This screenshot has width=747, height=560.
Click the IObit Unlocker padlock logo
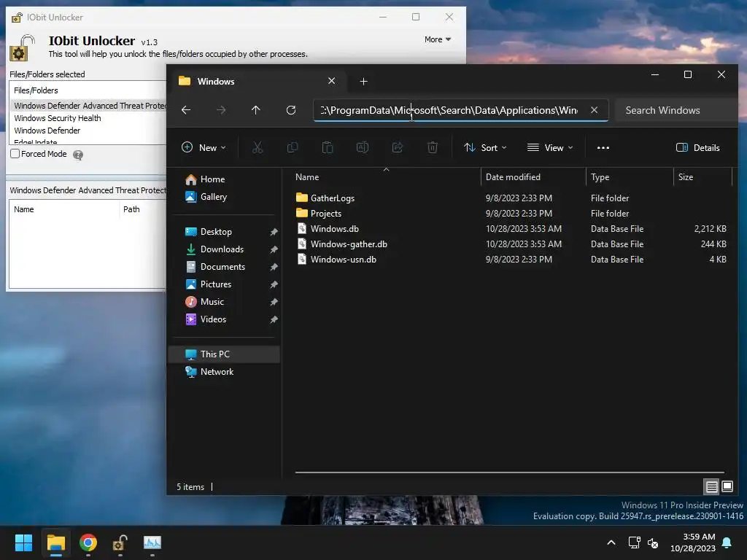[x=22, y=48]
